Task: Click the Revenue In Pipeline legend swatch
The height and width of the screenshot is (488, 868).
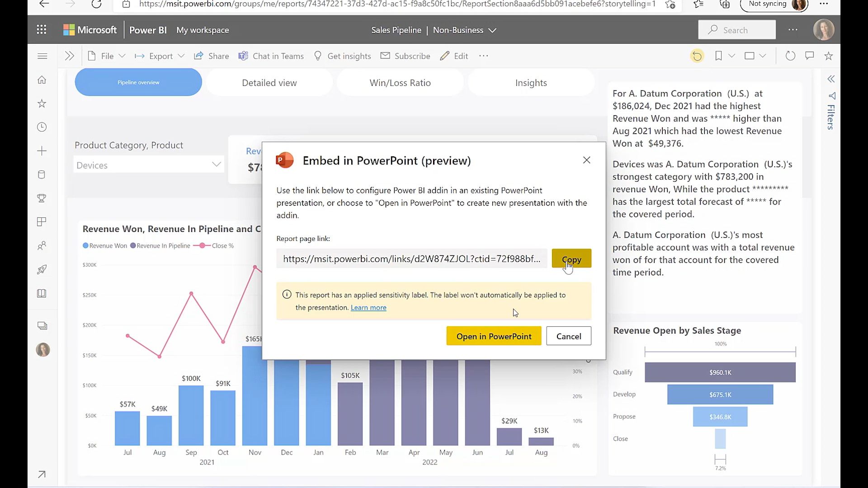Action: point(133,246)
